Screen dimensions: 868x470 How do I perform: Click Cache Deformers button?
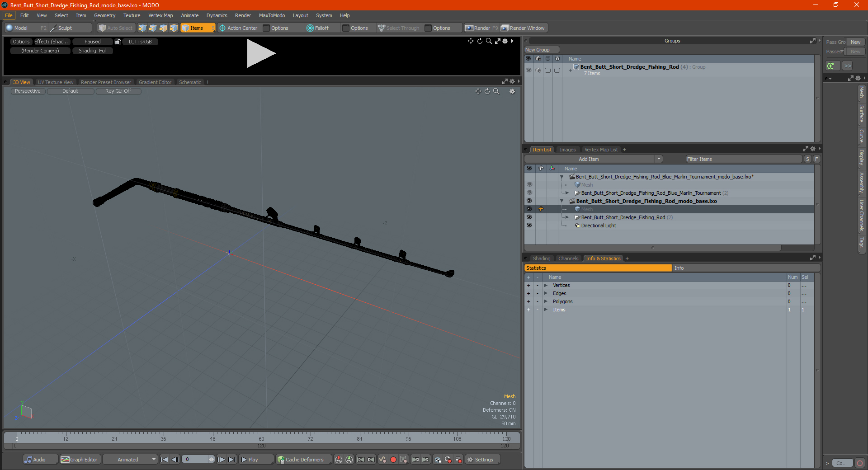click(x=303, y=460)
